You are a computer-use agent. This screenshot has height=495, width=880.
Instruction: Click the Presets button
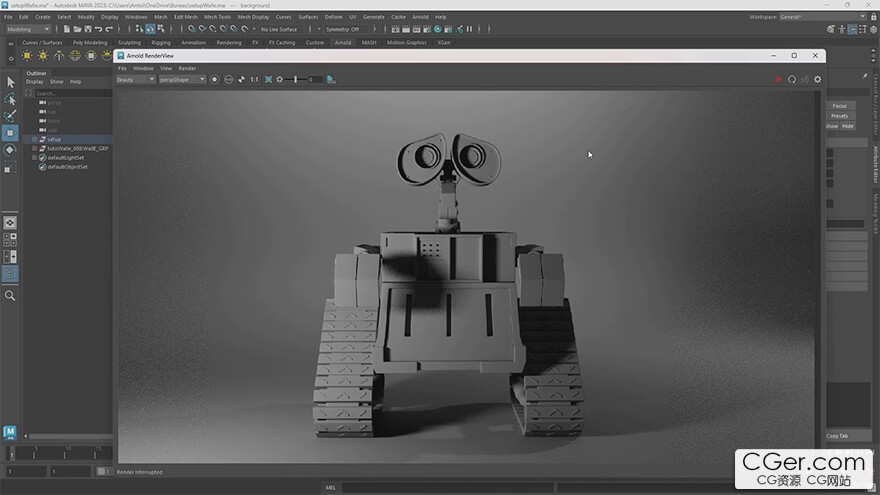tap(840, 116)
